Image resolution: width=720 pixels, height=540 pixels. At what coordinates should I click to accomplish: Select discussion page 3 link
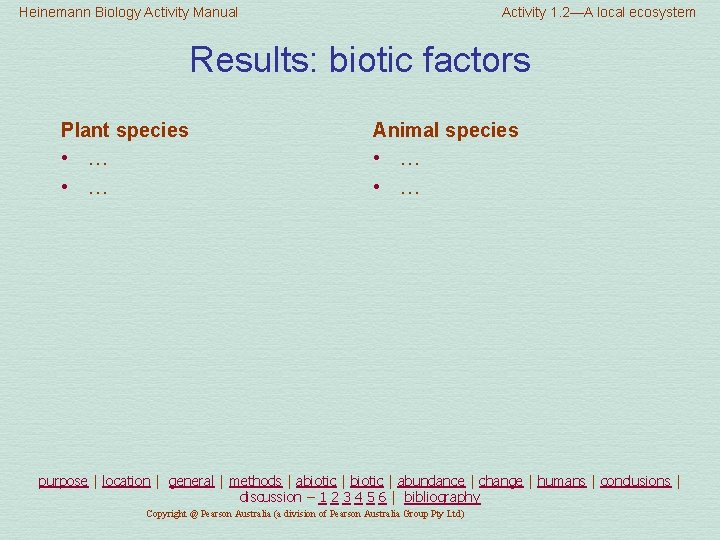[347, 497]
